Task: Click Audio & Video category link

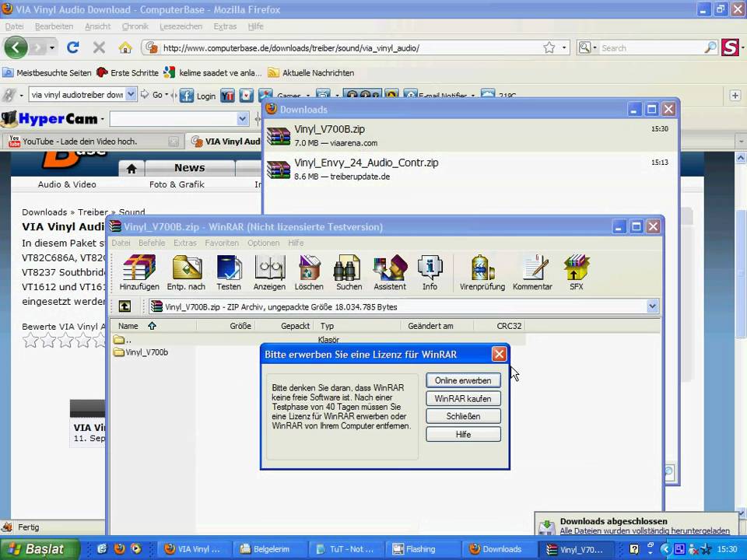Action: click(x=67, y=184)
